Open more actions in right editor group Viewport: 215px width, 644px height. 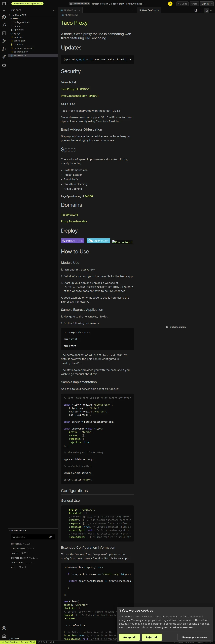click(211, 10)
